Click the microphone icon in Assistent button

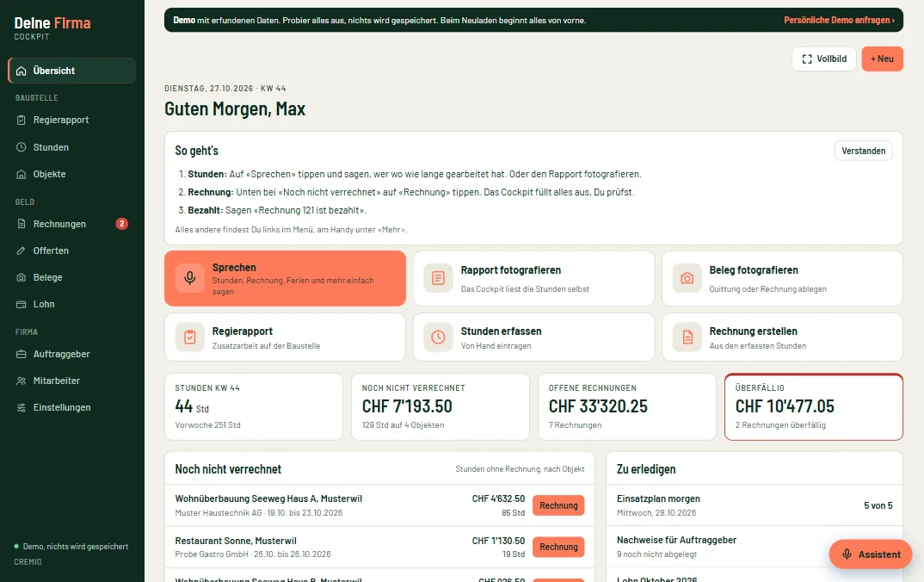pyautogui.click(x=847, y=554)
